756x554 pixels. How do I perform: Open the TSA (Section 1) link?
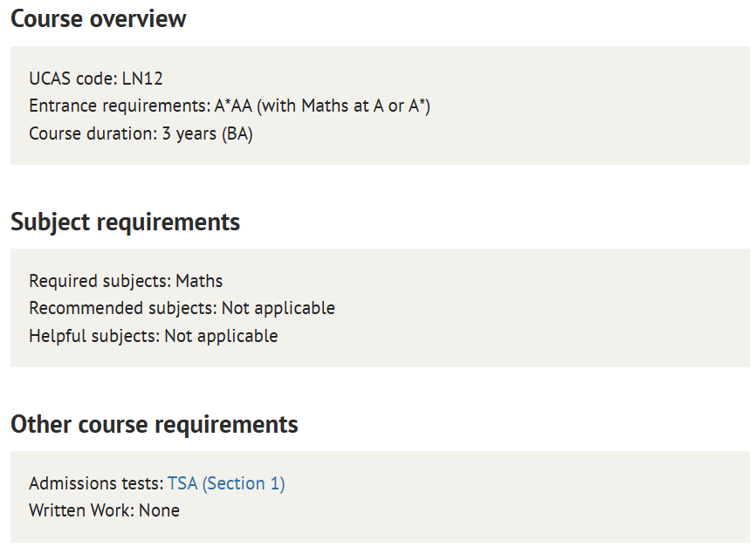click(x=226, y=483)
